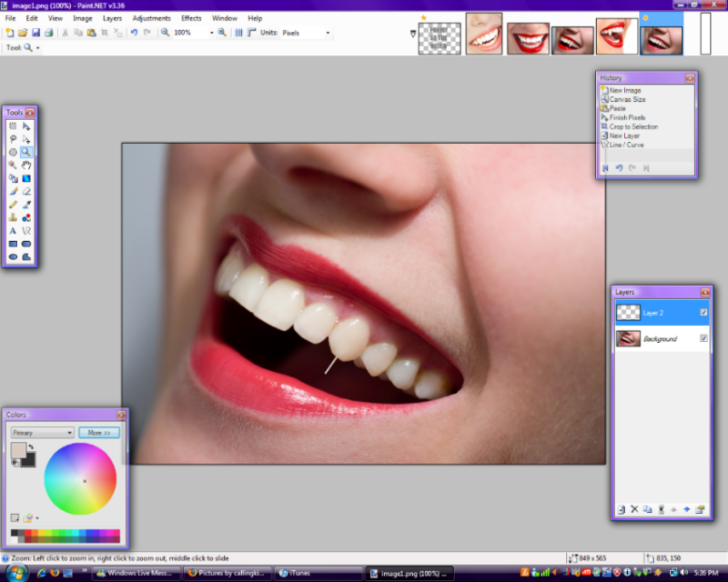Click the Zoom In magnifier in toolbar
Viewport: 728px width, 582px height.
pyautogui.click(x=222, y=33)
